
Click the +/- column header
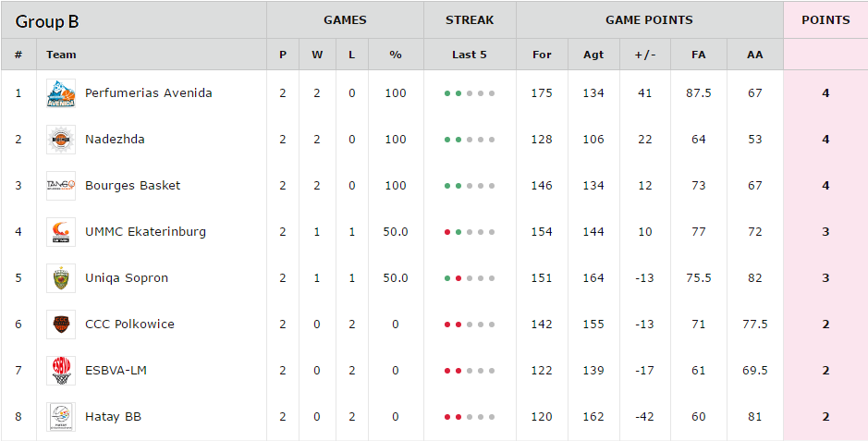click(645, 55)
